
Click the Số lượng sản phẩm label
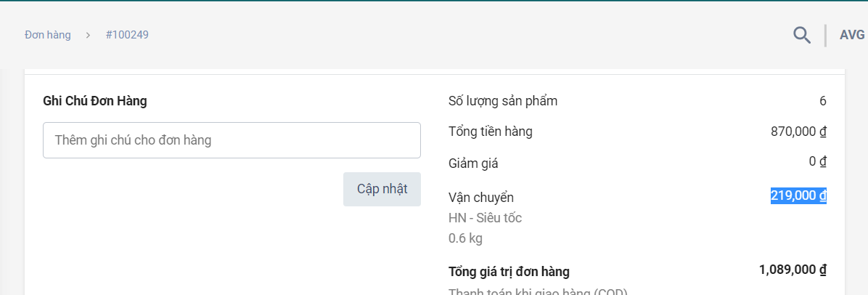point(503,101)
